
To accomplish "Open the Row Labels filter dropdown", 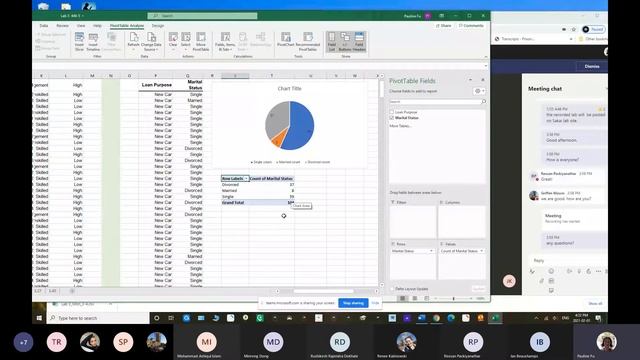I will (x=246, y=179).
